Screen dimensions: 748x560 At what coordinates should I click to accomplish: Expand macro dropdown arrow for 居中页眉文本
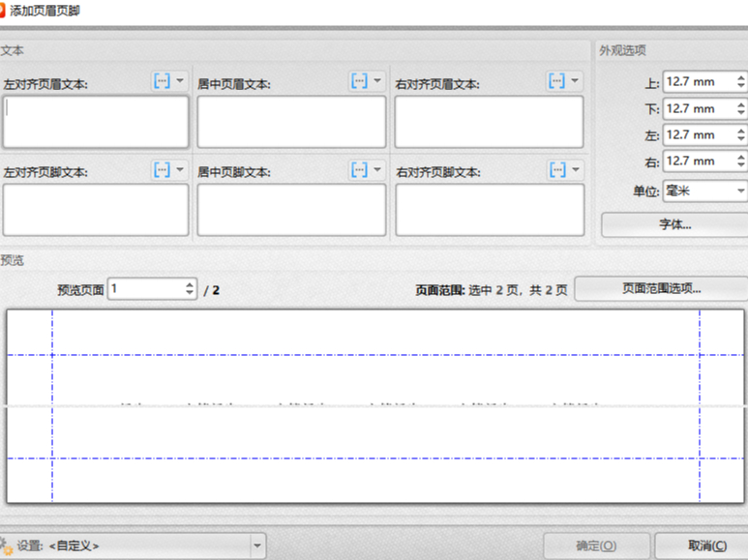(377, 80)
